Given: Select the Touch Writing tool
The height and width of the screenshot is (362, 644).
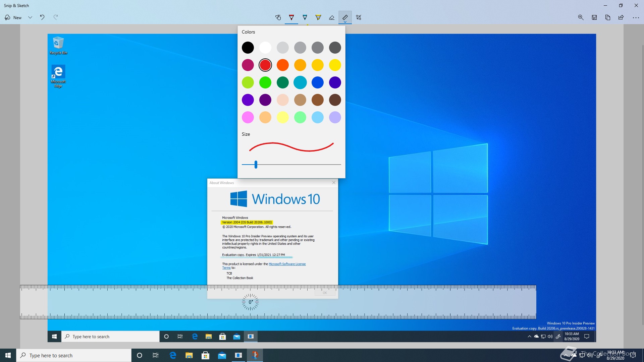Looking at the screenshot, I should pyautogui.click(x=278, y=17).
